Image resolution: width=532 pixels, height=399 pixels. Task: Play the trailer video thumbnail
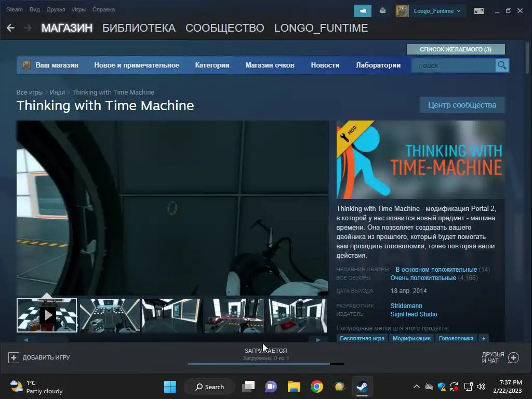47,315
